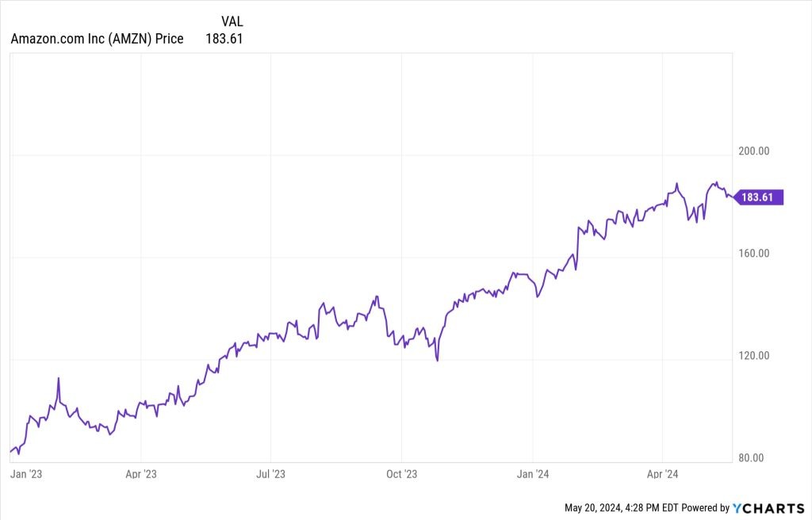Click the YCharts logo
Viewport: 812px width, 520px height.
pos(768,507)
